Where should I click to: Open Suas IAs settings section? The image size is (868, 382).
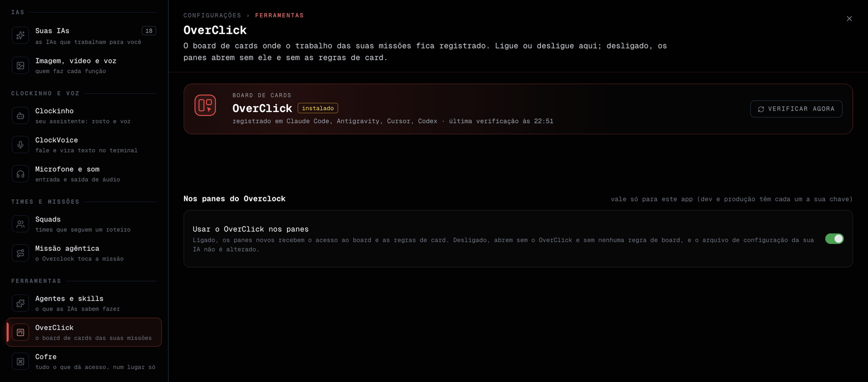84,36
